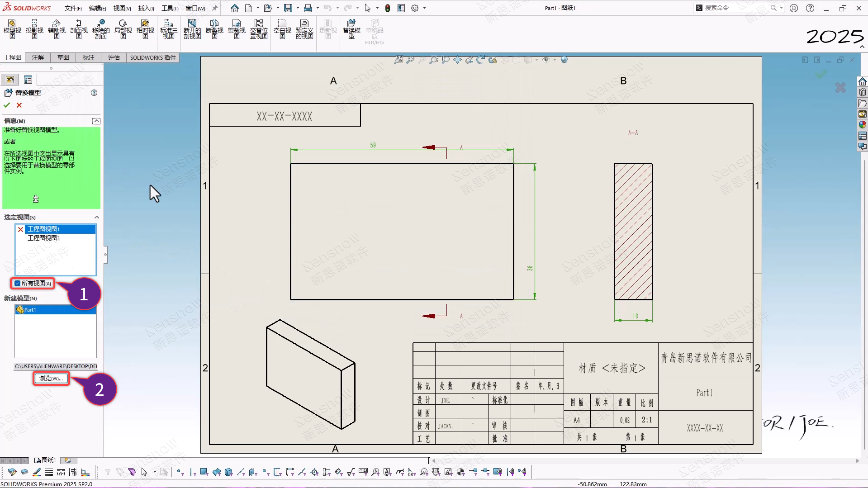Open the Appearances color sphere in task pane

(862, 125)
